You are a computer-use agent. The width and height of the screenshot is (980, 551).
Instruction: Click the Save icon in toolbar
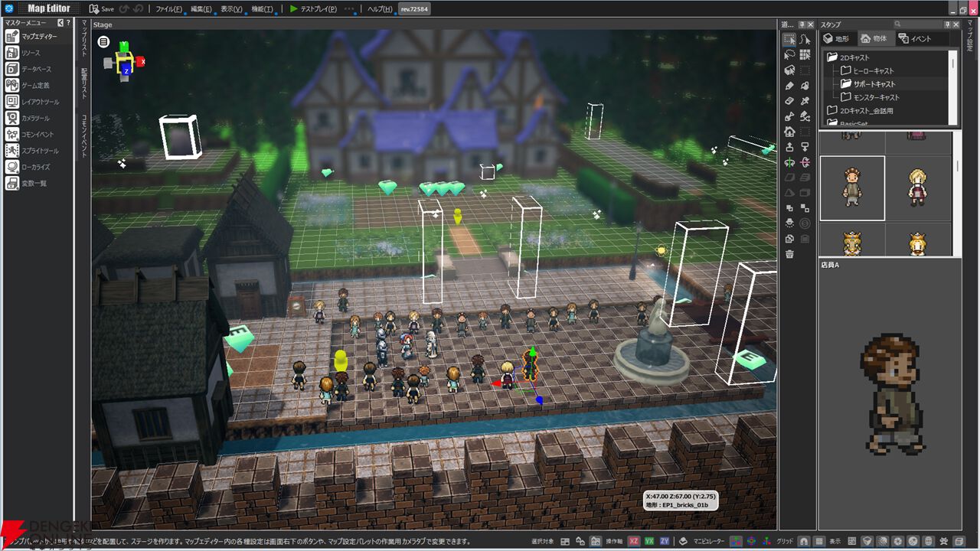click(x=94, y=9)
